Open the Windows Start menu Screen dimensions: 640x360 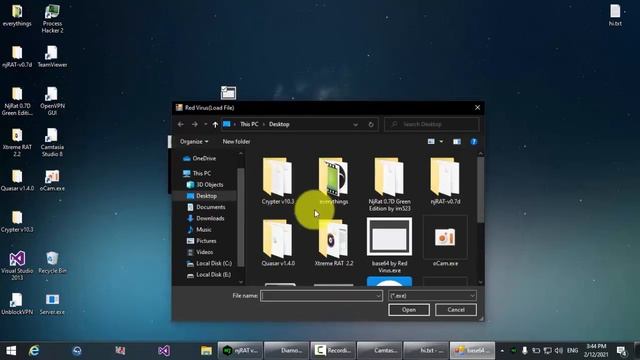pyautogui.click(x=11, y=351)
